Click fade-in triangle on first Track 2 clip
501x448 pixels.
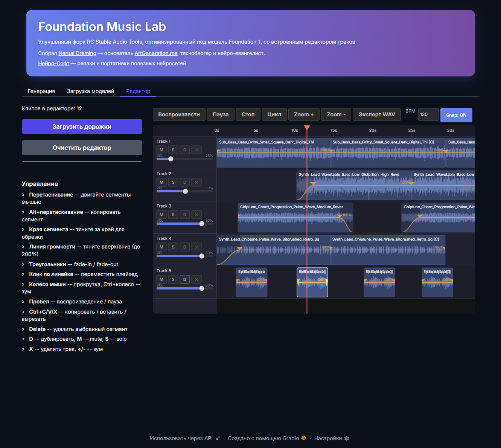(313, 184)
